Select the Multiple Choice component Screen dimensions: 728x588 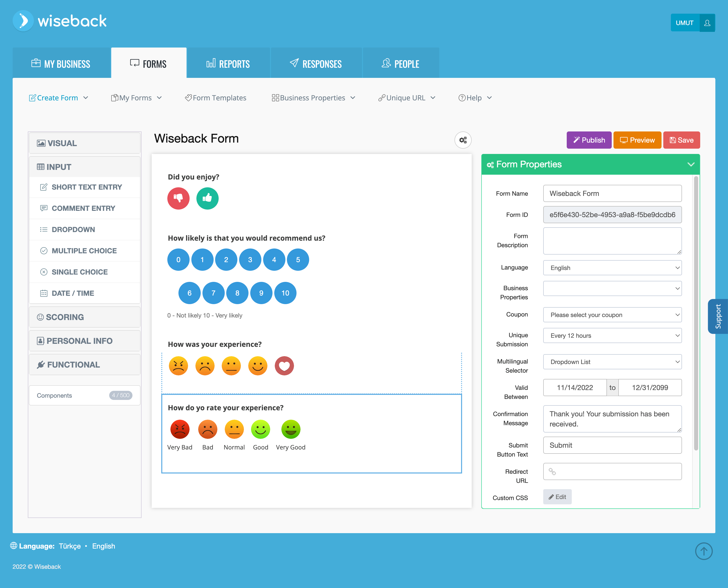pyautogui.click(x=84, y=251)
